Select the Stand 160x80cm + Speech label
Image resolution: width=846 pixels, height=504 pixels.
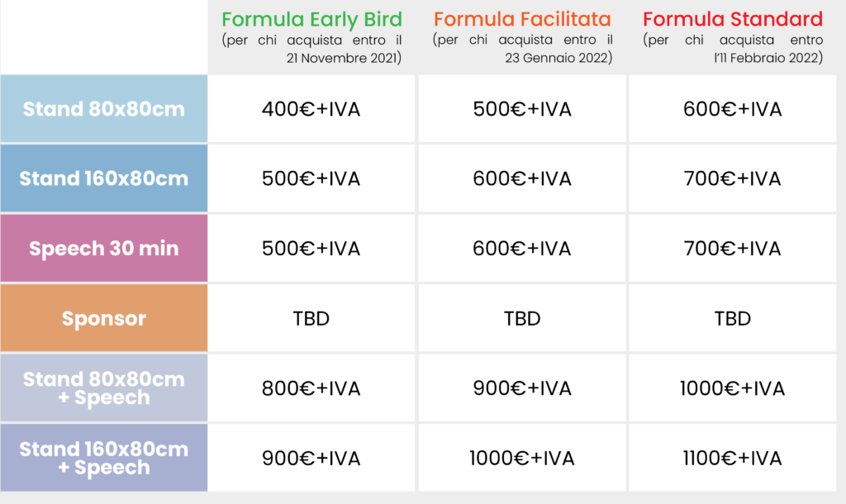104,459
